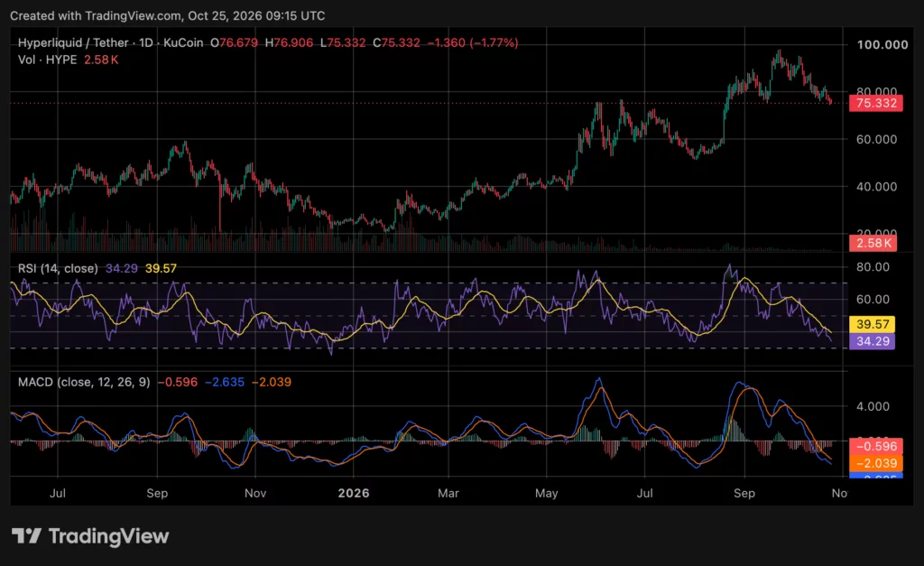924x566 pixels.
Task: Click the May label on time axis
Action: pyautogui.click(x=546, y=494)
